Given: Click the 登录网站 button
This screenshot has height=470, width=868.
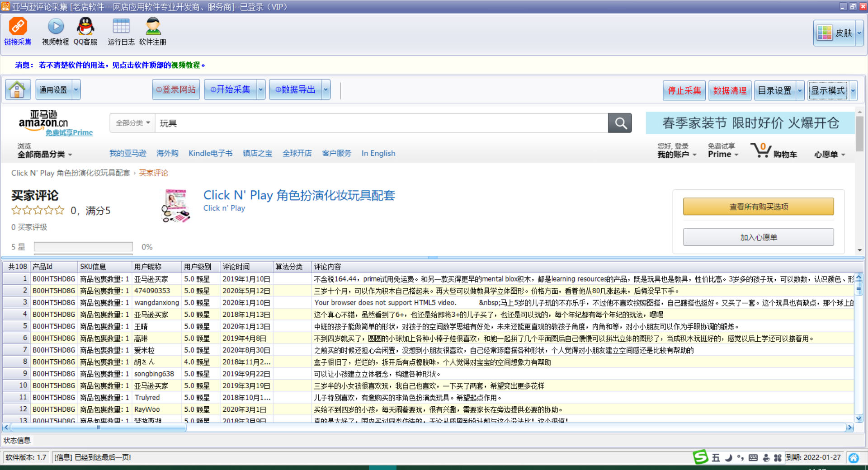Looking at the screenshot, I should coord(176,89).
